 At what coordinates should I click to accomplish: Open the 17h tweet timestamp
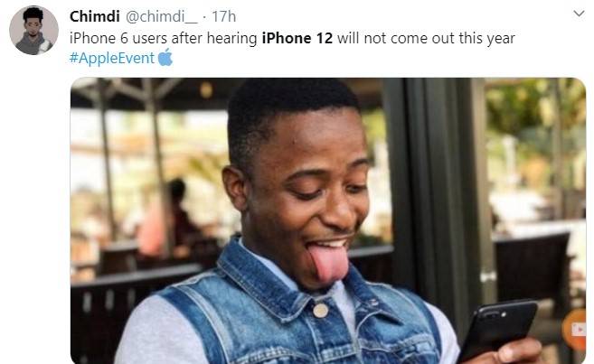[224, 16]
